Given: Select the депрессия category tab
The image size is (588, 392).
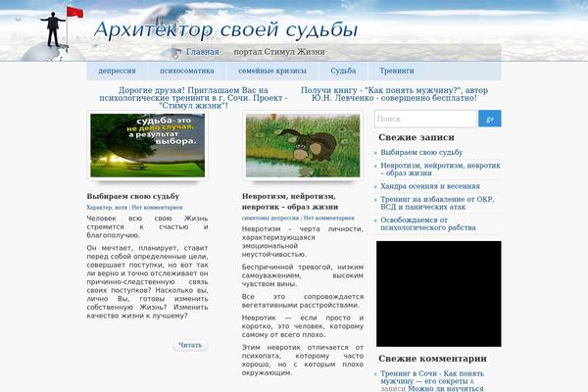Looking at the screenshot, I should coord(117,71).
